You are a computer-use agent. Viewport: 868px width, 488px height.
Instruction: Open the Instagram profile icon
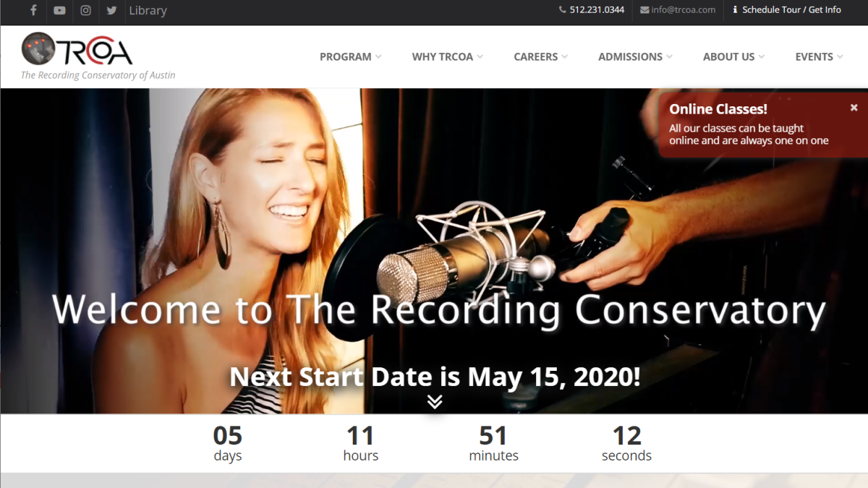pyautogui.click(x=85, y=10)
